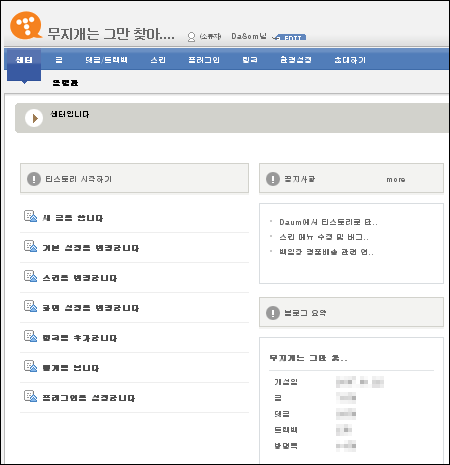This screenshot has width=450, height=465.
Task: Click icon beside 기본 설정을 변경합니다
Action: click(x=30, y=246)
